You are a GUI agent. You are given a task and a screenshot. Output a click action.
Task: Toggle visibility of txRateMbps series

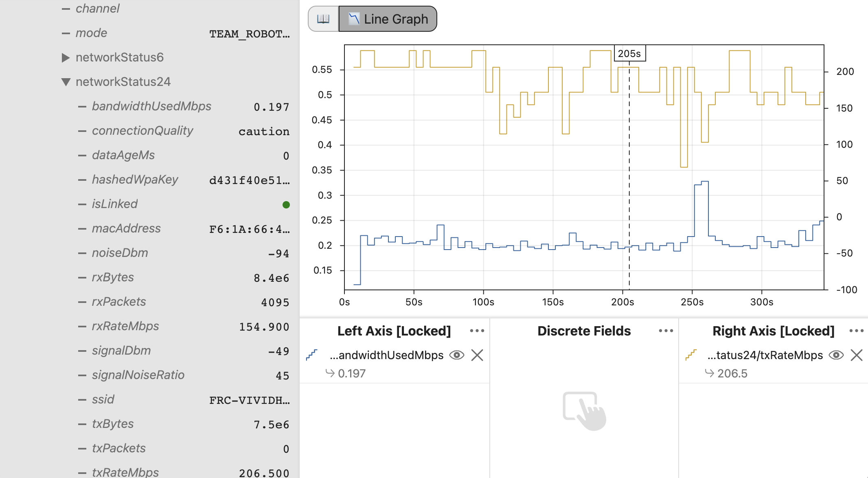(836, 355)
